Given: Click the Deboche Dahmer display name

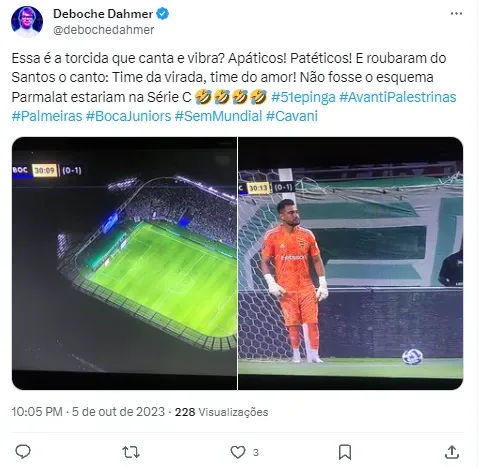Looking at the screenshot, I should [103, 14].
